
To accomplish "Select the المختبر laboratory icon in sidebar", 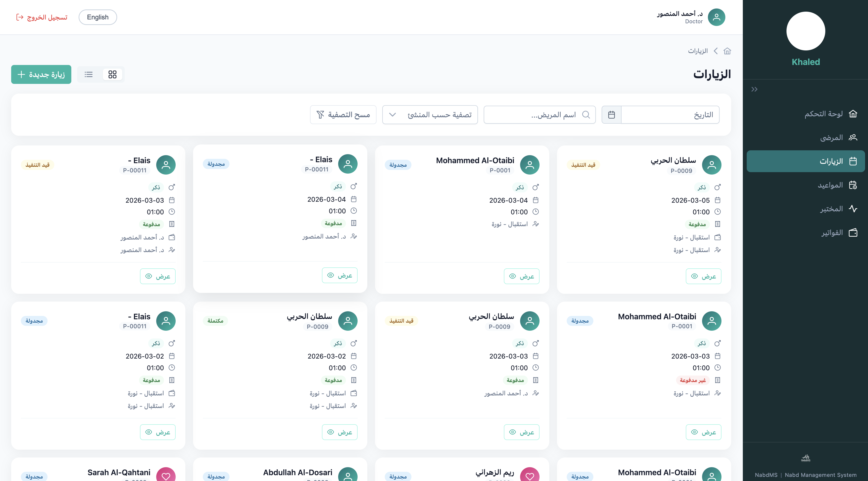I will click(x=853, y=208).
